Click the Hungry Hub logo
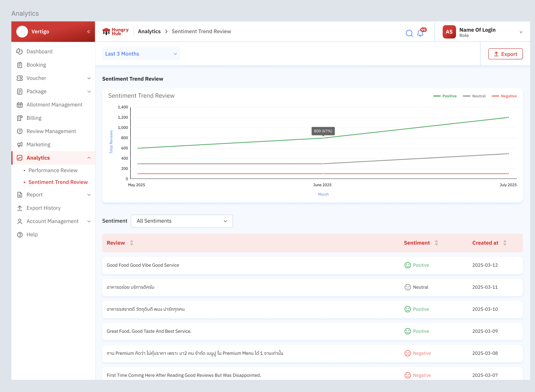535x392 pixels. (x=116, y=31)
